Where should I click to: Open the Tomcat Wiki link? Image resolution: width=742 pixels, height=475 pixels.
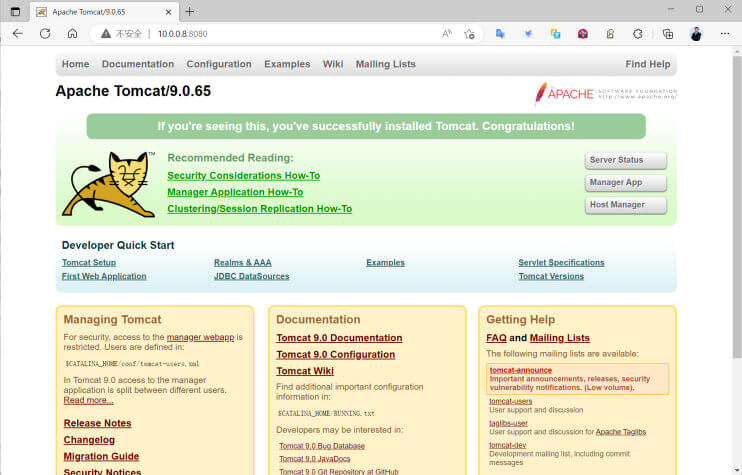click(x=305, y=371)
